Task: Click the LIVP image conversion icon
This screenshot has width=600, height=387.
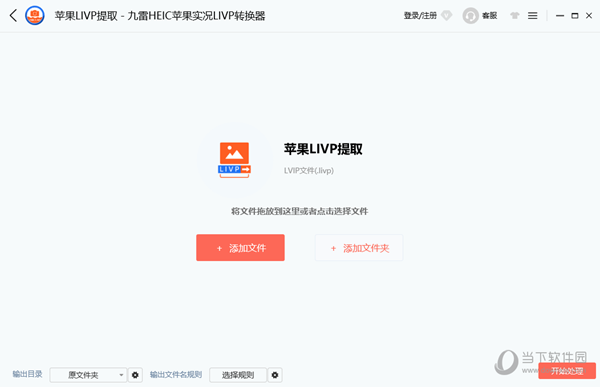Action: [x=234, y=160]
